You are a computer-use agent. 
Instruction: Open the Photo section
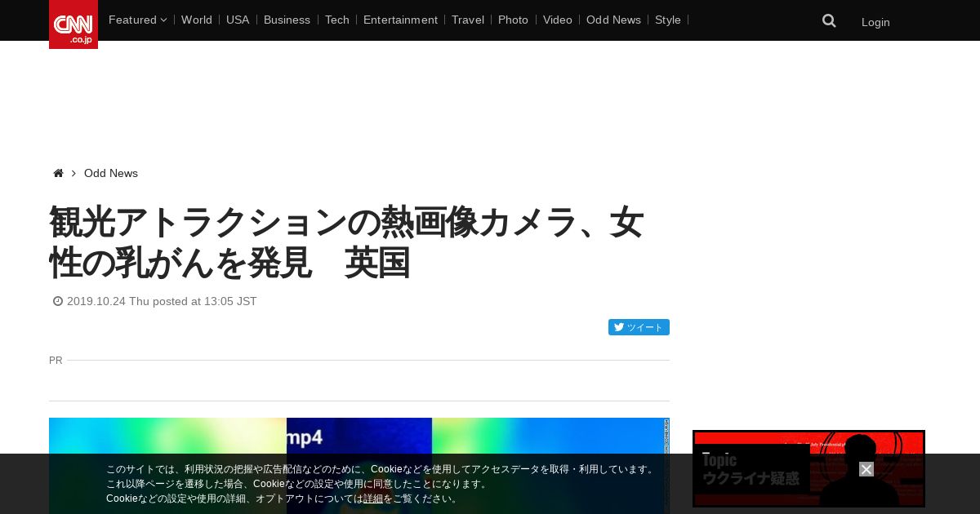(513, 20)
